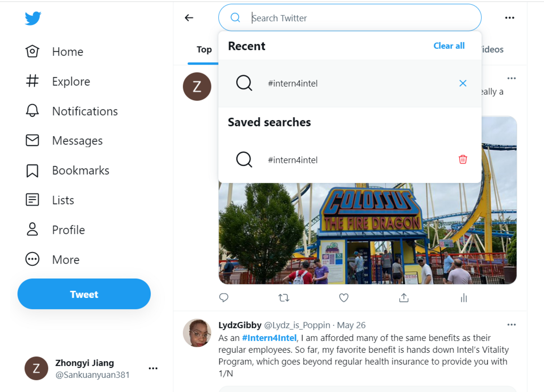The height and width of the screenshot is (392, 544).
Task: Retweet the Colossus roller coaster tweet
Action: click(284, 298)
